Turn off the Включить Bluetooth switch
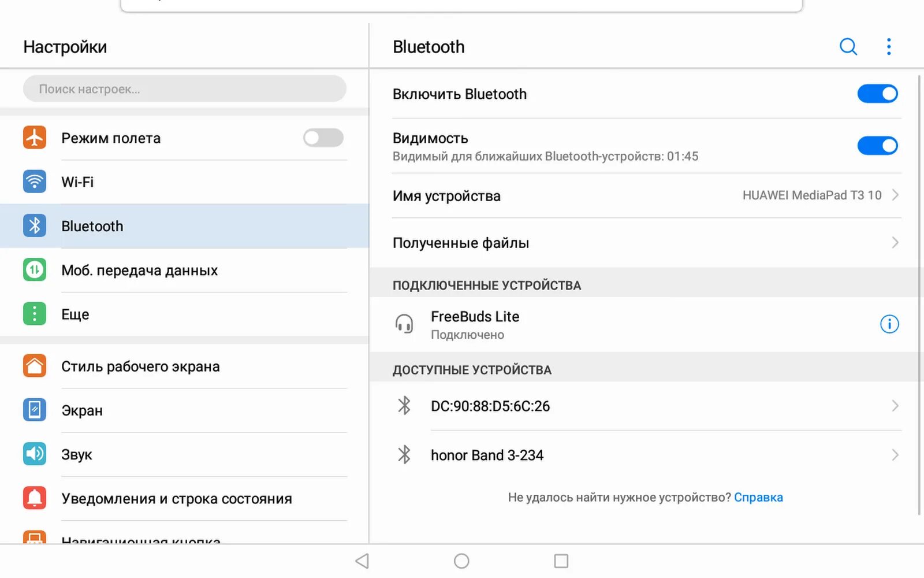 point(877,94)
